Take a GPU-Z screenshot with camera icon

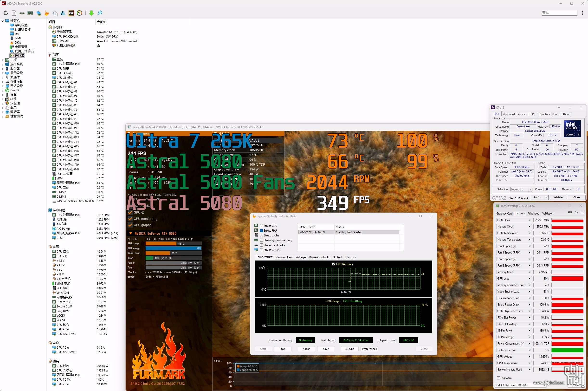coord(570,212)
